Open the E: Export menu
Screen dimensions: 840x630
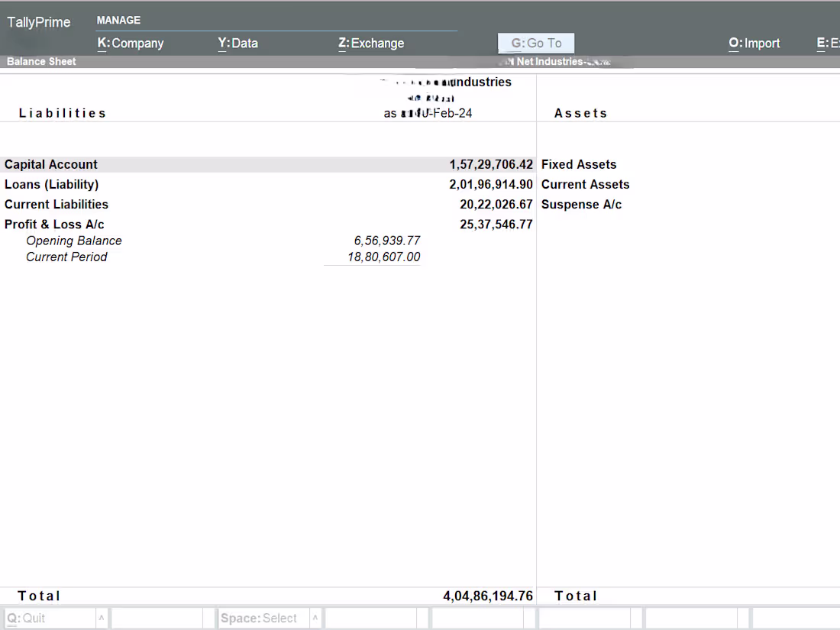828,44
